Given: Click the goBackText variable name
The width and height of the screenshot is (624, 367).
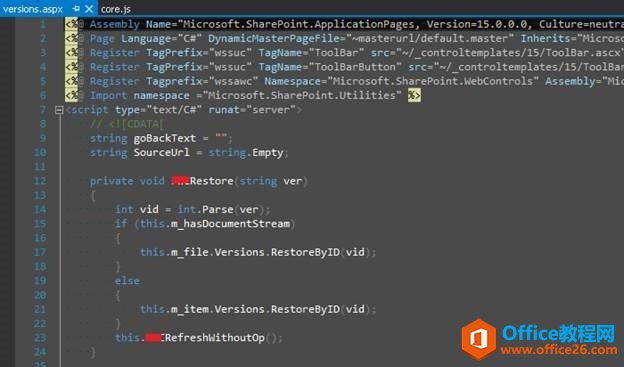Looking at the screenshot, I should (164, 138).
